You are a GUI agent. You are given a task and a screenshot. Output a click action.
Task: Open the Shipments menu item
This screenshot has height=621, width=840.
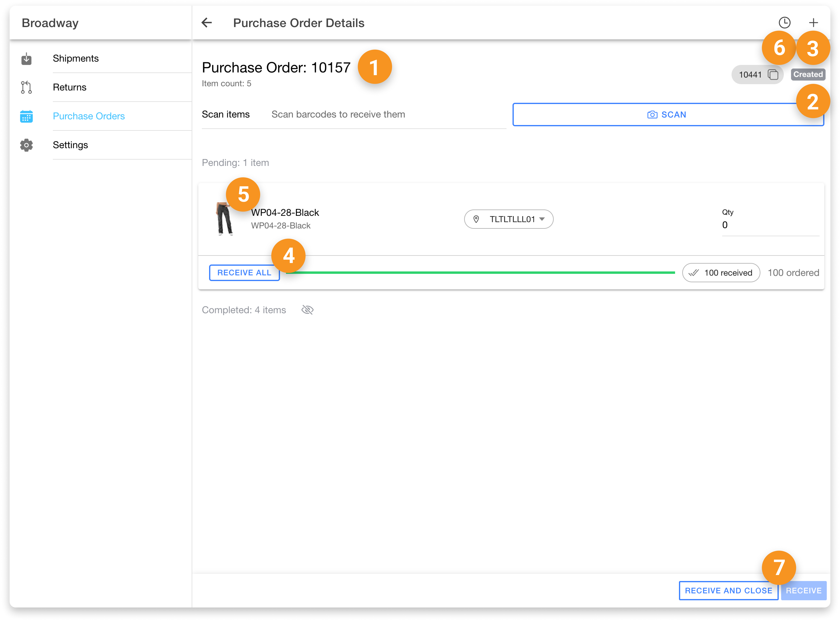point(76,58)
